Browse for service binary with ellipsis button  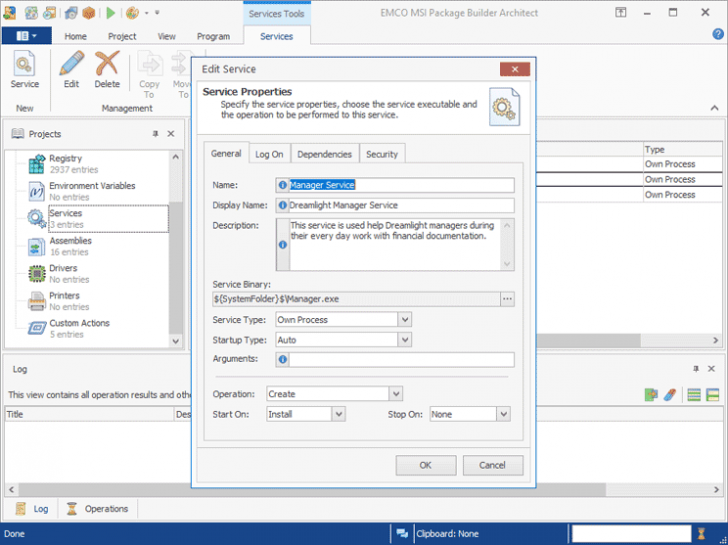[x=507, y=299]
